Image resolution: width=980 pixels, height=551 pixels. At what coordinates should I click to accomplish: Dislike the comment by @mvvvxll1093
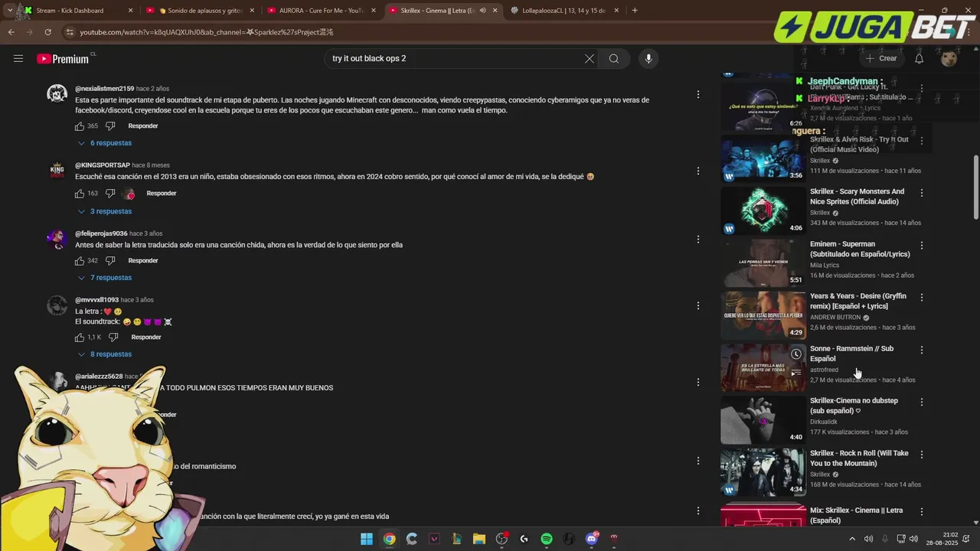pyautogui.click(x=113, y=337)
